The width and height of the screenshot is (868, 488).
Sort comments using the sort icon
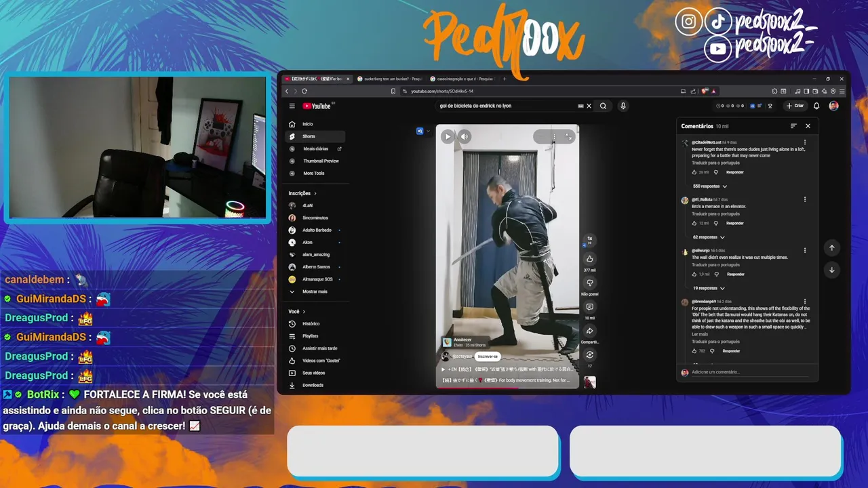coord(793,126)
